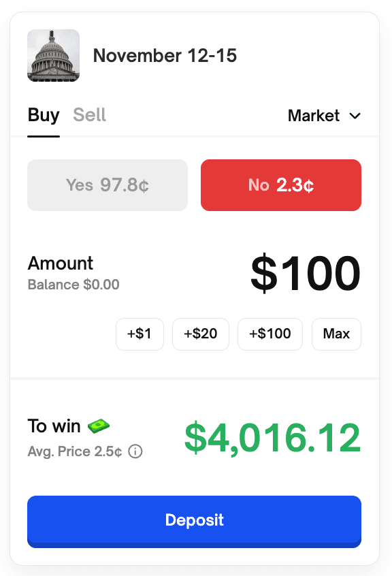Screen dimensions: 392x576
Task: Switch to the Buy tab
Action: click(x=44, y=115)
